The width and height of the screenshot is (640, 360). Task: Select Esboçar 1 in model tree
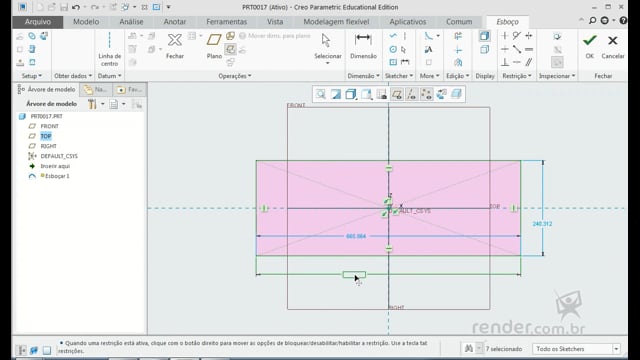(x=57, y=176)
